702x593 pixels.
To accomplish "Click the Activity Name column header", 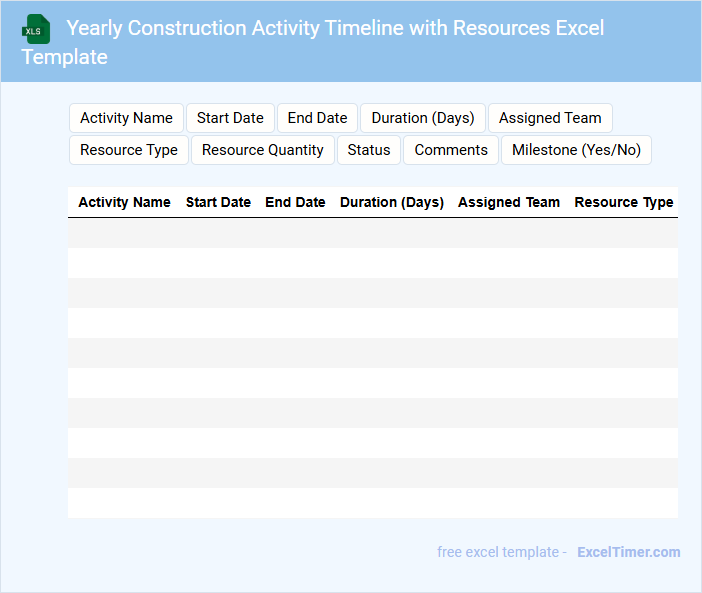I will pos(124,202).
